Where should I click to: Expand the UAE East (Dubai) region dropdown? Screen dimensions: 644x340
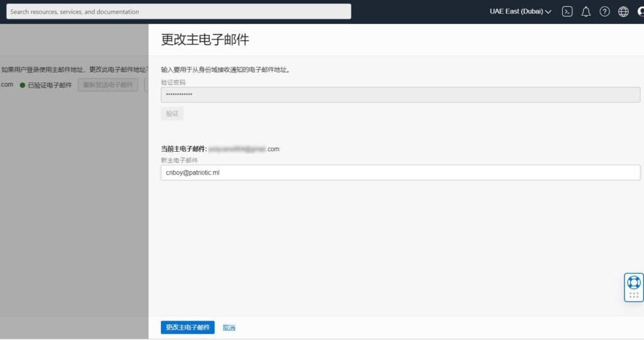(x=520, y=11)
